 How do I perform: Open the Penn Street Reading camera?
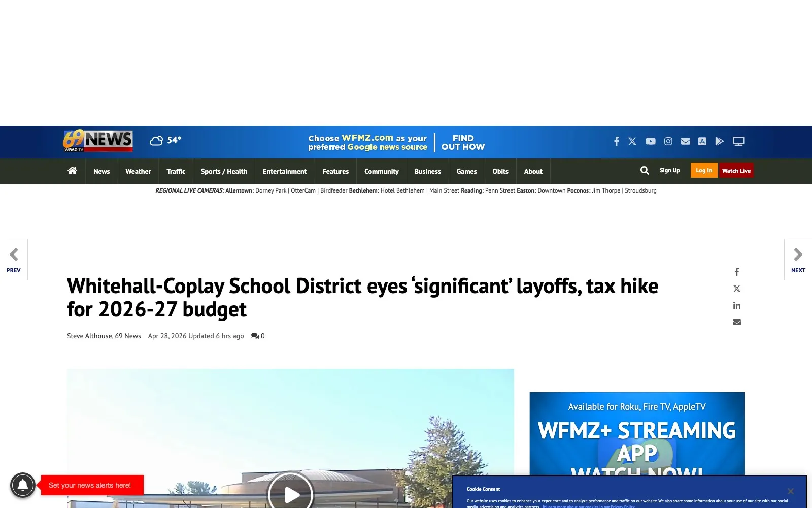pyautogui.click(x=500, y=190)
